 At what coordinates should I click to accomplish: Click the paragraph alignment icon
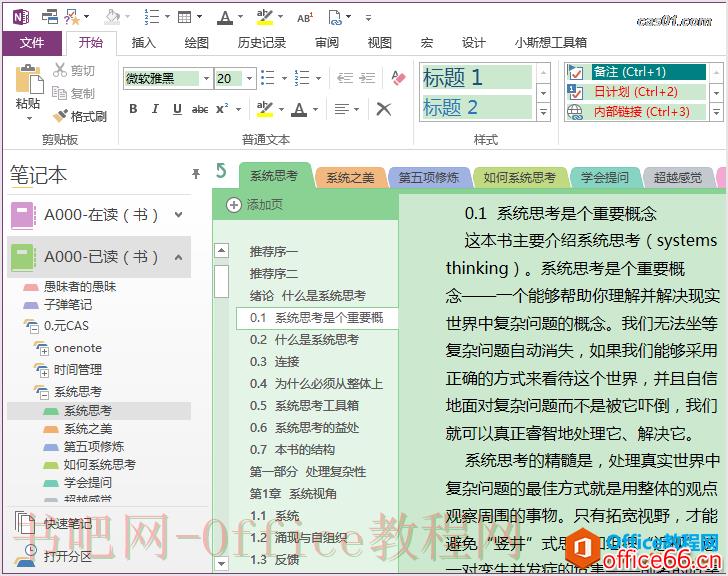tap(342, 109)
